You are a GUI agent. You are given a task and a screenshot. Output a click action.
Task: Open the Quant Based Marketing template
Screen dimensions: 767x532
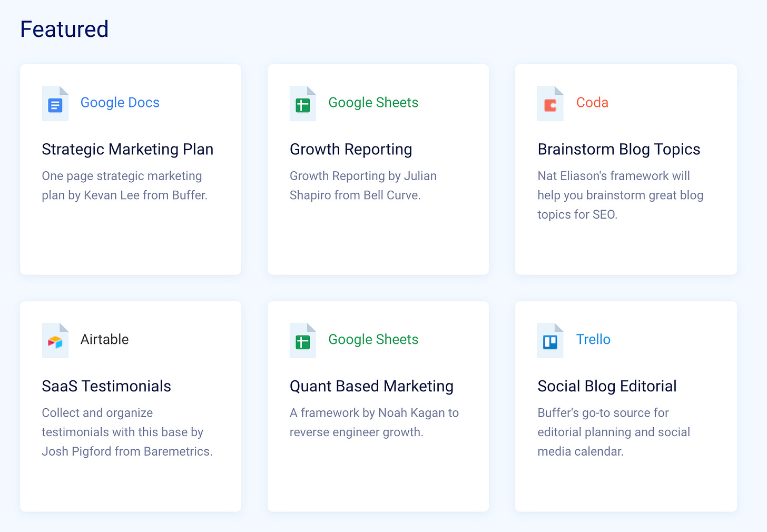tap(371, 387)
